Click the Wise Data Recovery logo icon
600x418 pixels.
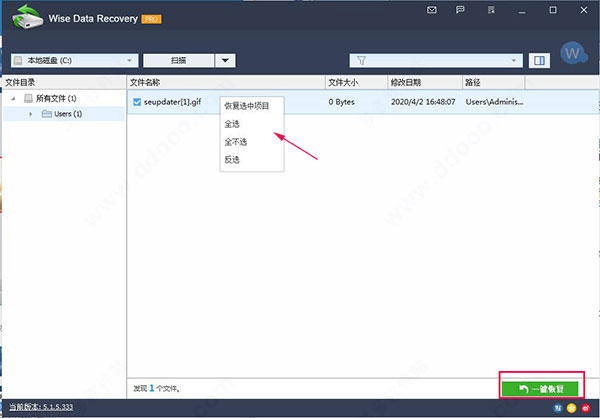27,18
